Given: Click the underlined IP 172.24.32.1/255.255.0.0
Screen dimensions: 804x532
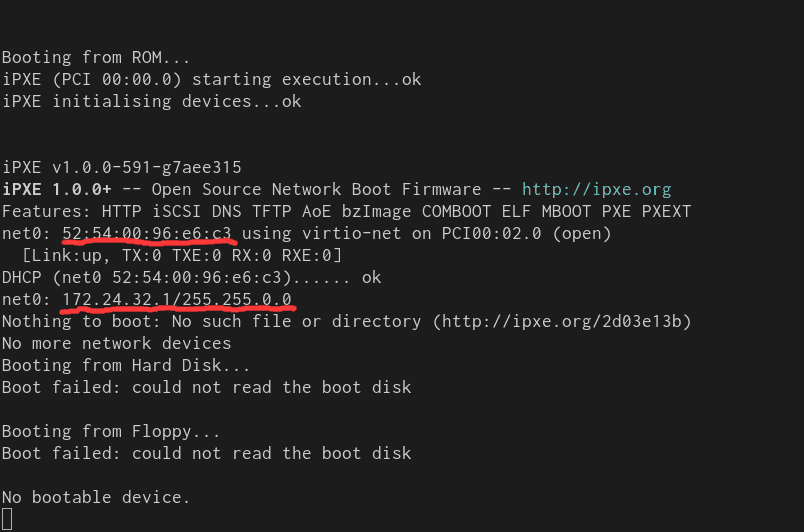Looking at the screenshot, I should (x=177, y=299).
